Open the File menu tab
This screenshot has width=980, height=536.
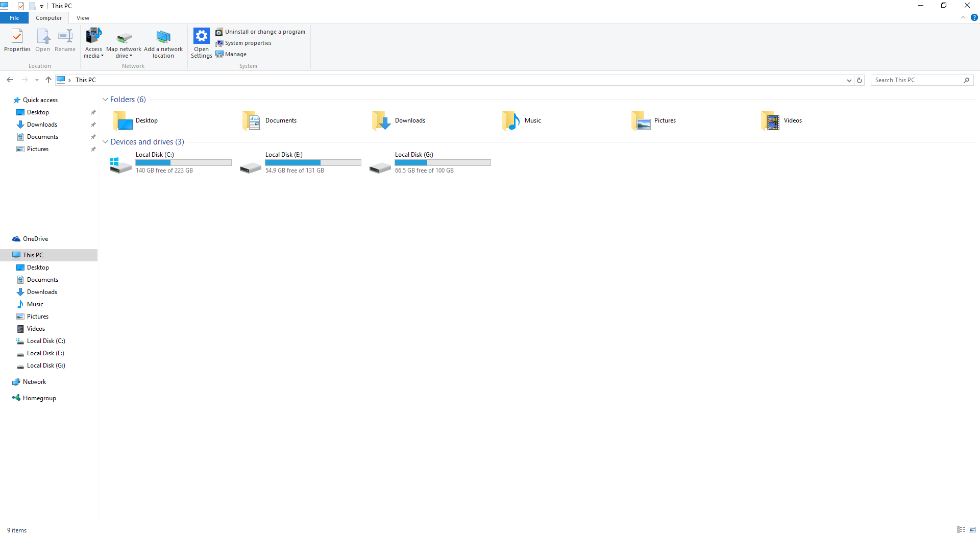[14, 18]
